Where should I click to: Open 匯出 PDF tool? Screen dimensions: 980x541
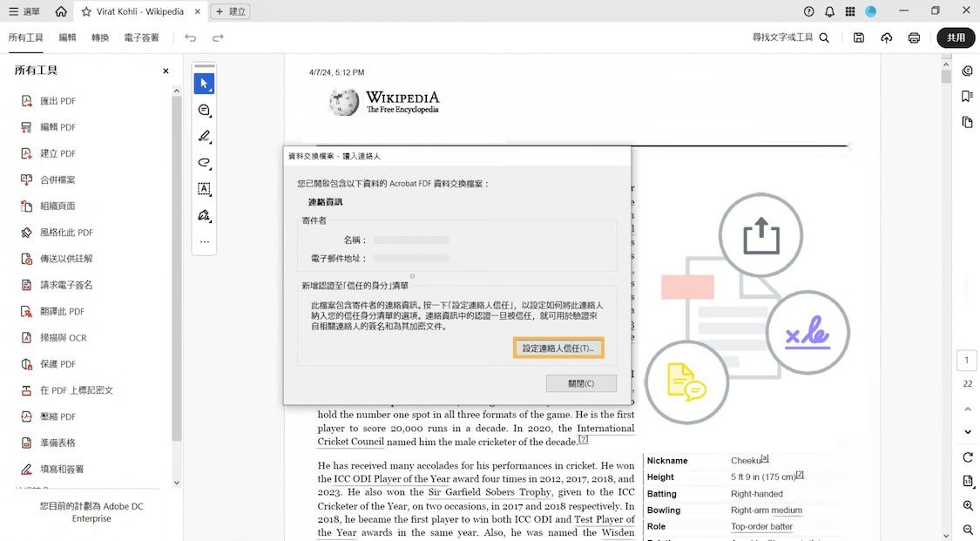pos(59,100)
